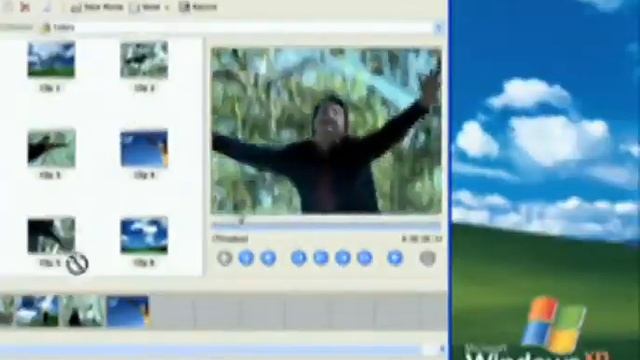Select the second storyboard clip with clouds
This screenshot has width=640, height=360.
38,311
